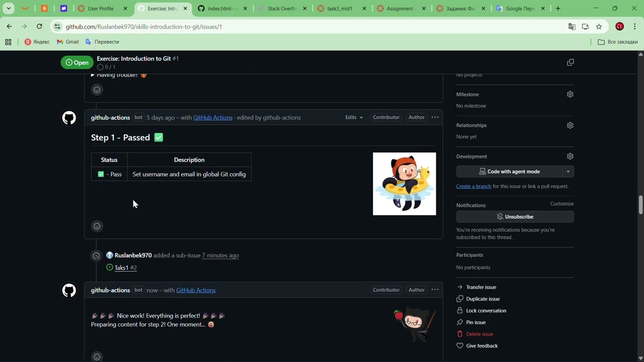Click the browser forward arrow
The image size is (644, 362).
click(24, 26)
